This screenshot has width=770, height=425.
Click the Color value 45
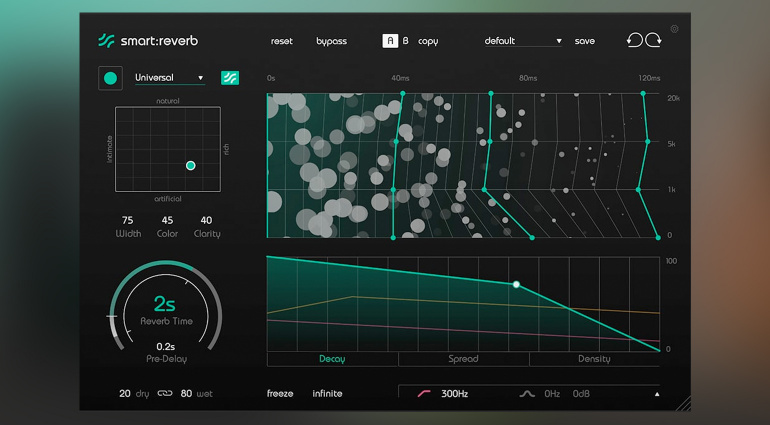(167, 220)
